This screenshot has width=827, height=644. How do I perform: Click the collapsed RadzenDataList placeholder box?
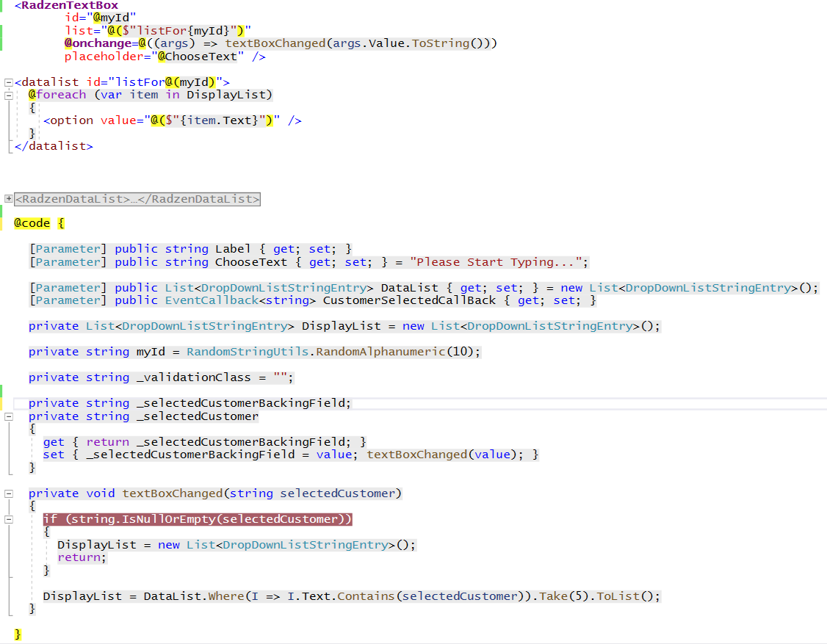tap(137, 199)
